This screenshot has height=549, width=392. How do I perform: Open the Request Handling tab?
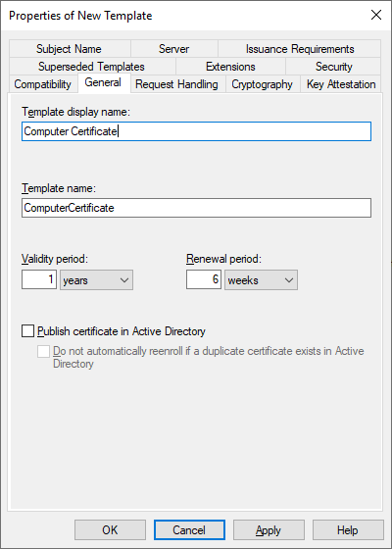177,84
